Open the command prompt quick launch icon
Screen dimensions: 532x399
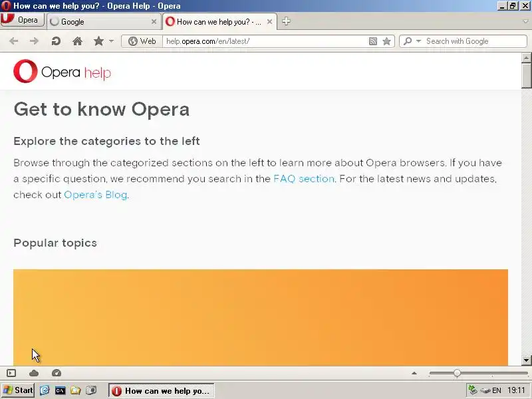click(x=60, y=390)
